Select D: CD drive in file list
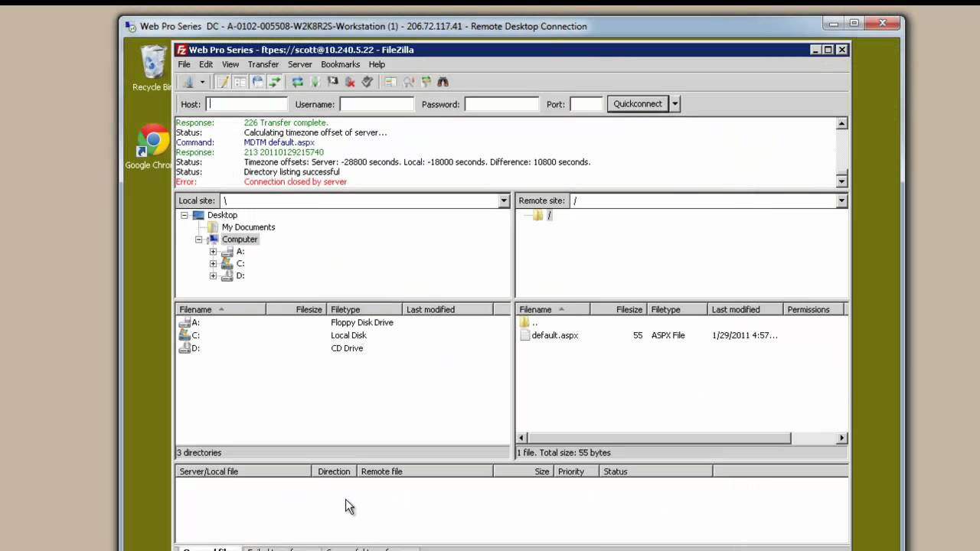The image size is (980, 551). click(x=343, y=348)
